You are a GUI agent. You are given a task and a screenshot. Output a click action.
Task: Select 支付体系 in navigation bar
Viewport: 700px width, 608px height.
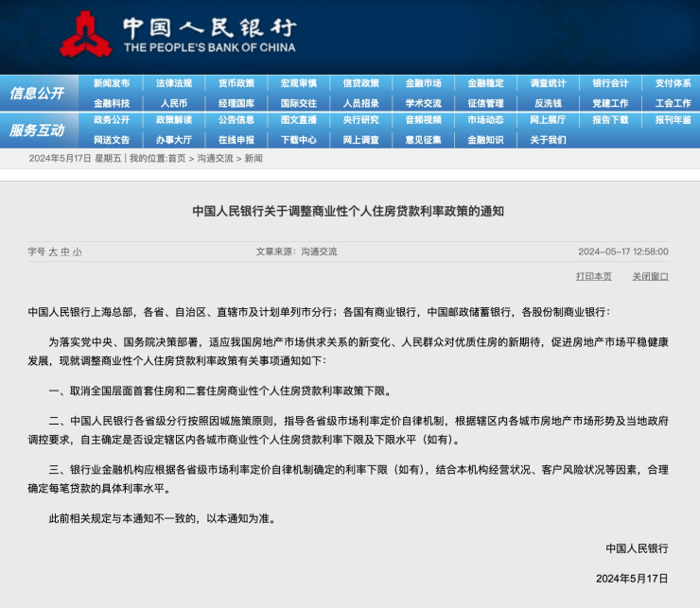coord(673,83)
